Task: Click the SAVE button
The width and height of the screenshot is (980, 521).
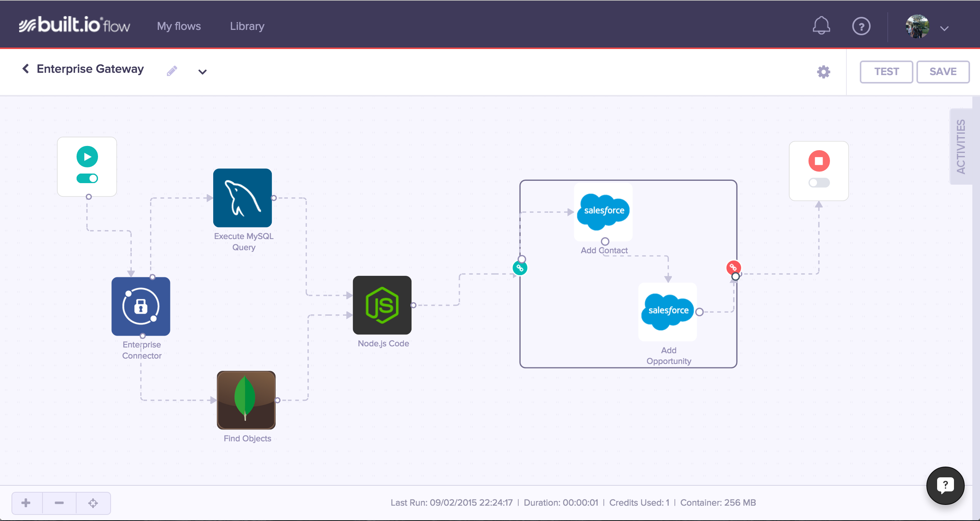Action: 943,72
